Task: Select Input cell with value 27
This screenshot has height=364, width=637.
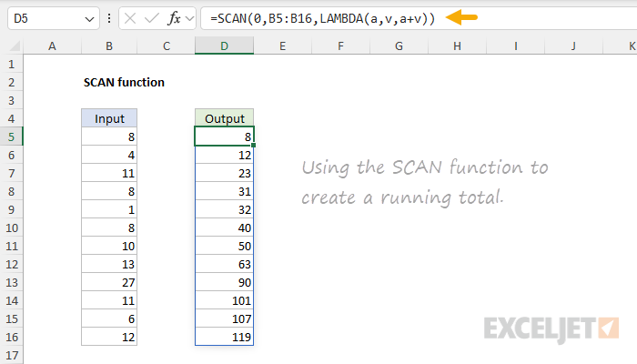Action: click(109, 282)
